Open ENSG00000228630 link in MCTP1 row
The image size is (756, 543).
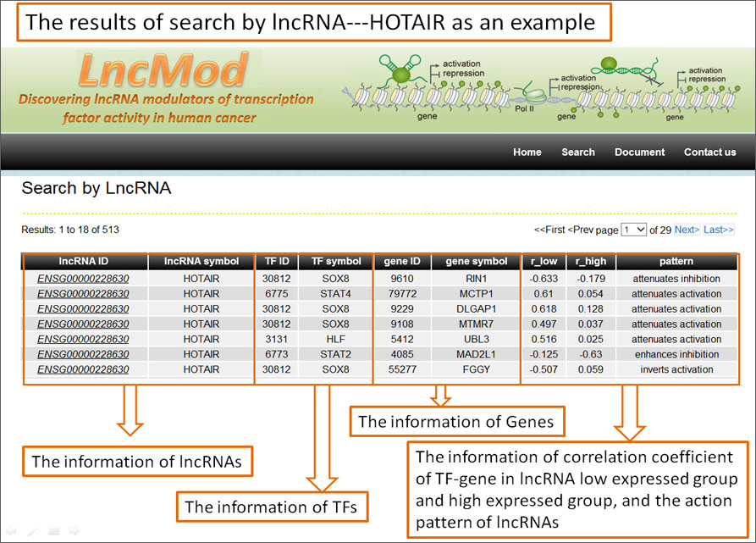point(83,293)
